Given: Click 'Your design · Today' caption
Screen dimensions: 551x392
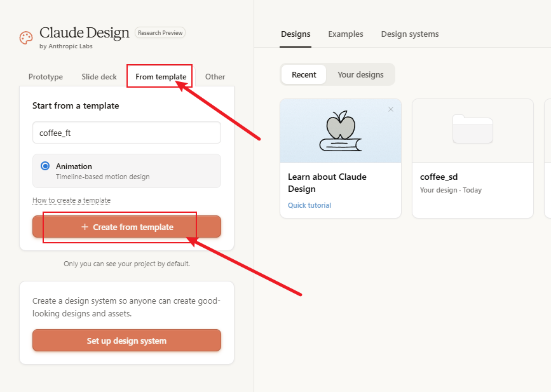Looking at the screenshot, I should pyautogui.click(x=451, y=190).
